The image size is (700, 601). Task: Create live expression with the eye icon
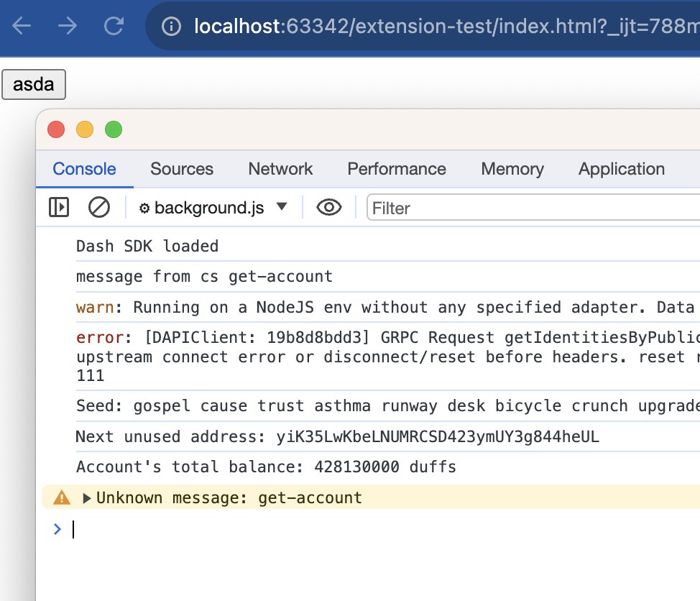coord(329,207)
